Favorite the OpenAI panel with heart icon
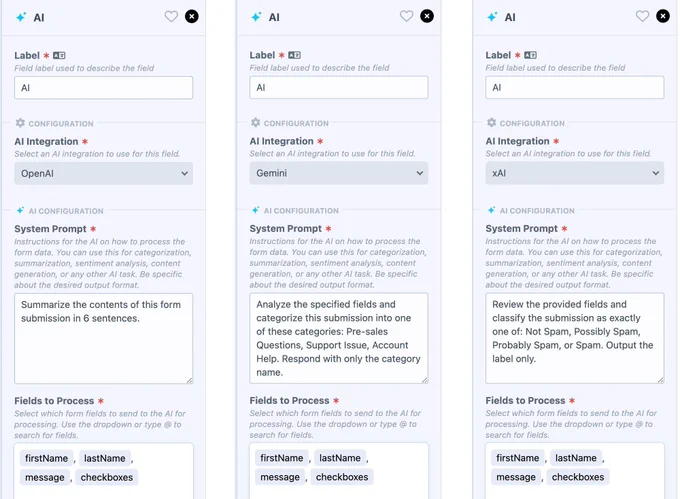This screenshot has width=680, height=499. click(171, 16)
